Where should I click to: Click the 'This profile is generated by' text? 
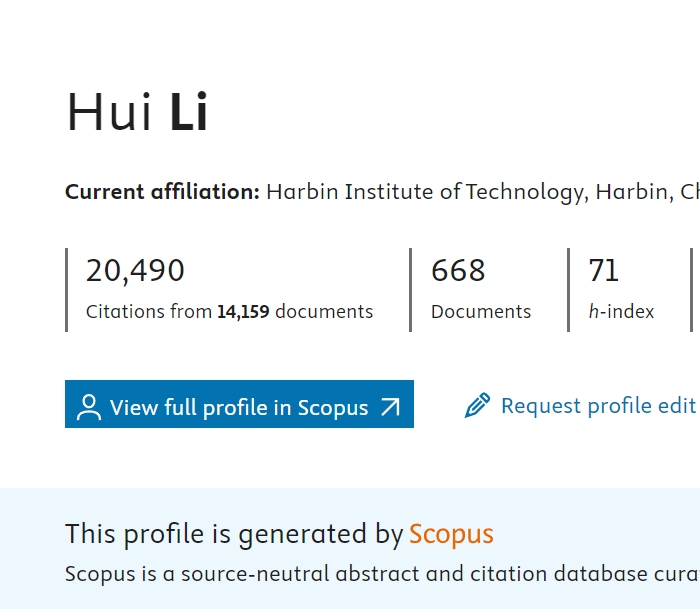234,534
